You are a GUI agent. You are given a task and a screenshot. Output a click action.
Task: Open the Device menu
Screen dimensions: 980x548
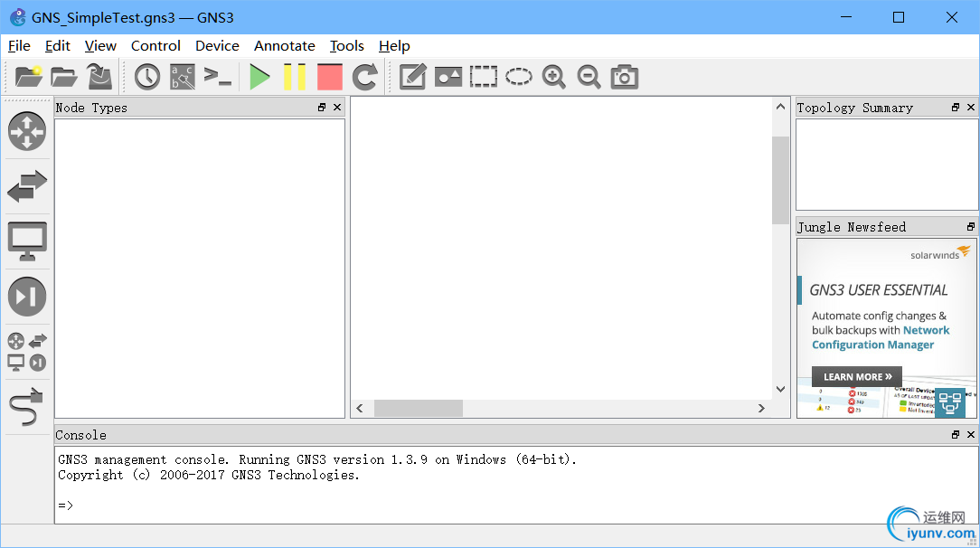[x=217, y=45]
